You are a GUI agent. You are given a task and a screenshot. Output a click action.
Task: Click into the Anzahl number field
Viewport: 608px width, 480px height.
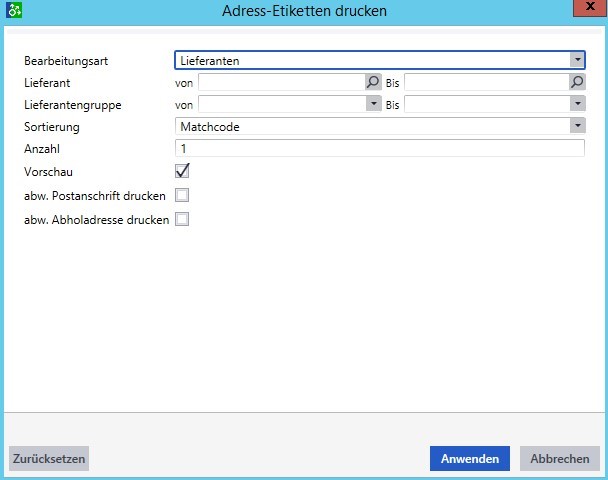coord(379,148)
